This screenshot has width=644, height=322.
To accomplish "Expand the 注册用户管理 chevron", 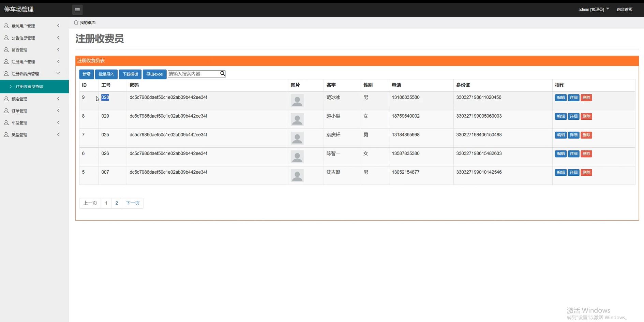I will coord(58,61).
